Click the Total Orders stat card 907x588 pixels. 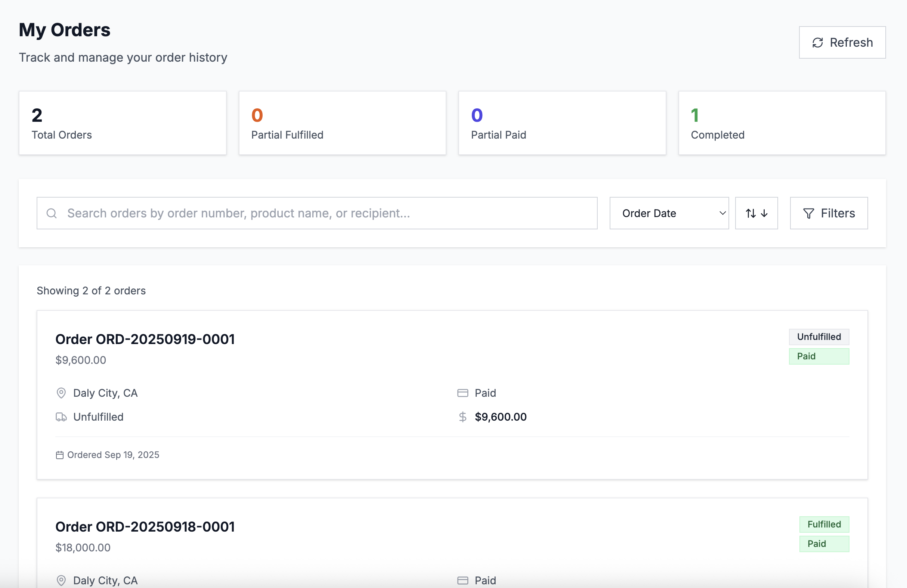click(x=122, y=123)
